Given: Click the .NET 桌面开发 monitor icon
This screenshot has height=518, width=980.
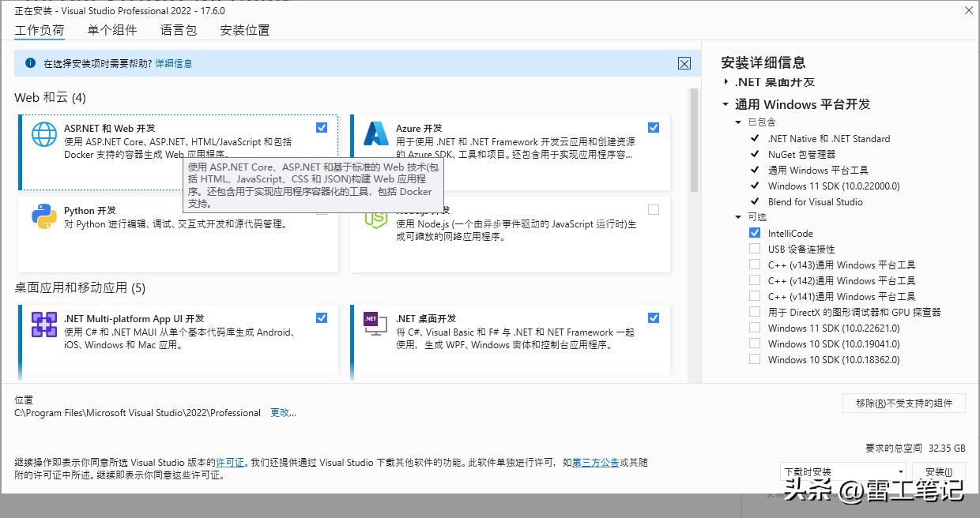Looking at the screenshot, I should (375, 324).
